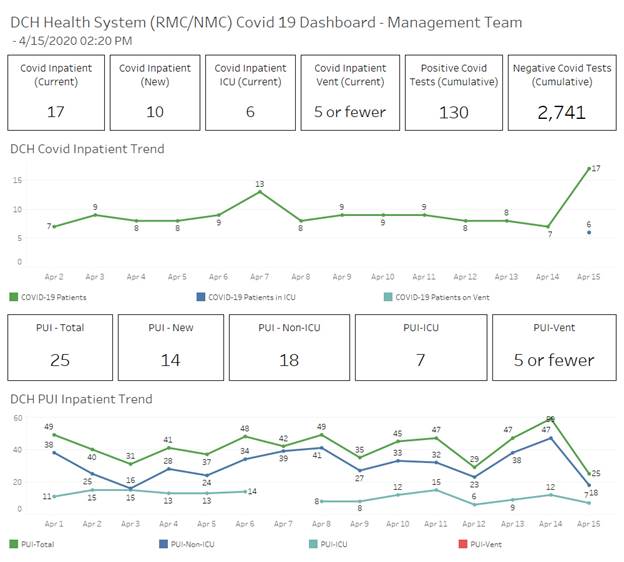This screenshot has width=624, height=562.
Task: Click the PUI-Vent legend label
Action: point(486,544)
